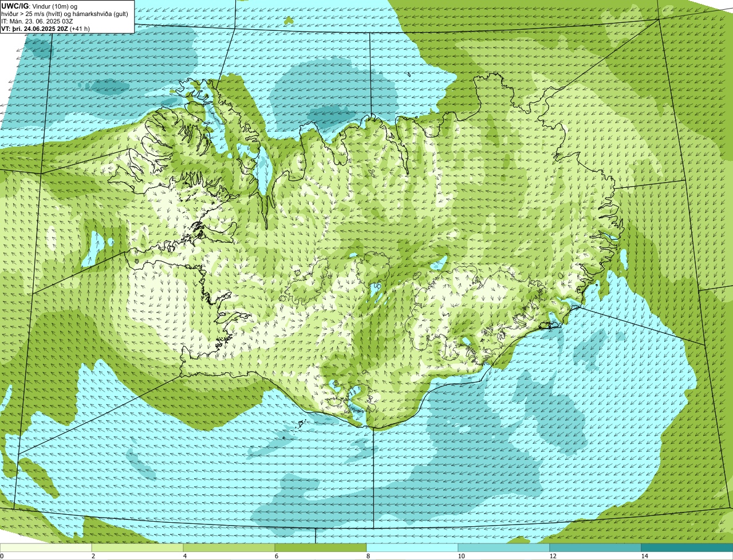Select the 6–8 m/s dark green legend segment
This screenshot has height=560, width=733.
click(x=321, y=547)
